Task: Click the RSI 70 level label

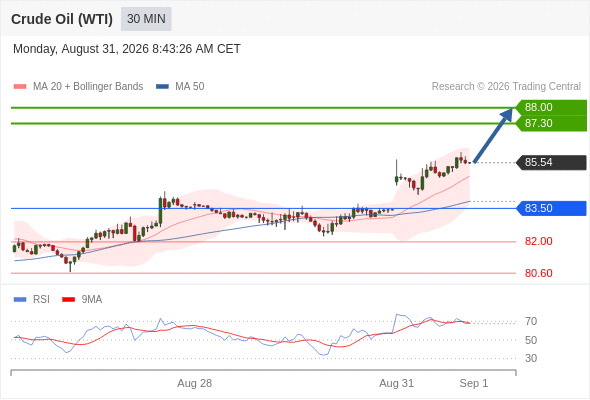Action: (531, 321)
